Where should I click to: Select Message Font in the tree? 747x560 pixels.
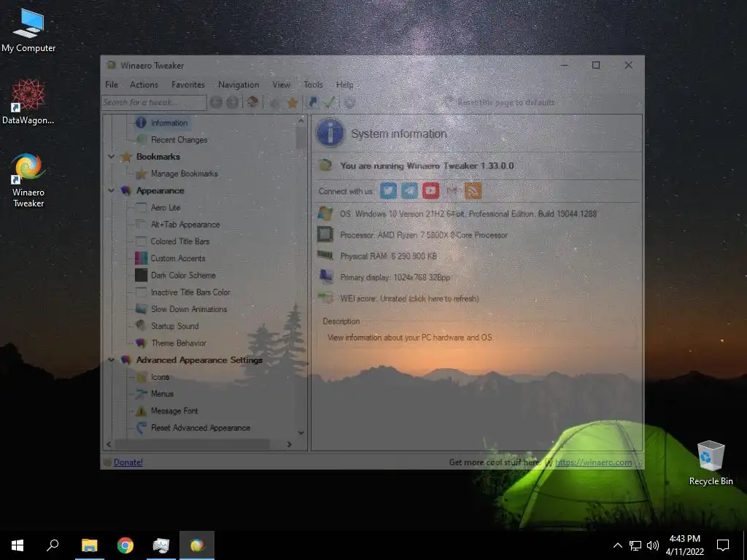pyautogui.click(x=174, y=411)
